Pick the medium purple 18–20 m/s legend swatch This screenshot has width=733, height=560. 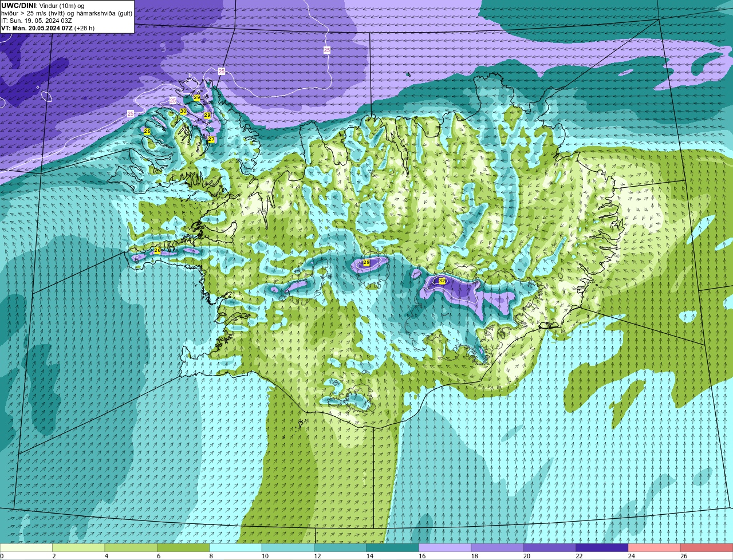click(x=497, y=548)
